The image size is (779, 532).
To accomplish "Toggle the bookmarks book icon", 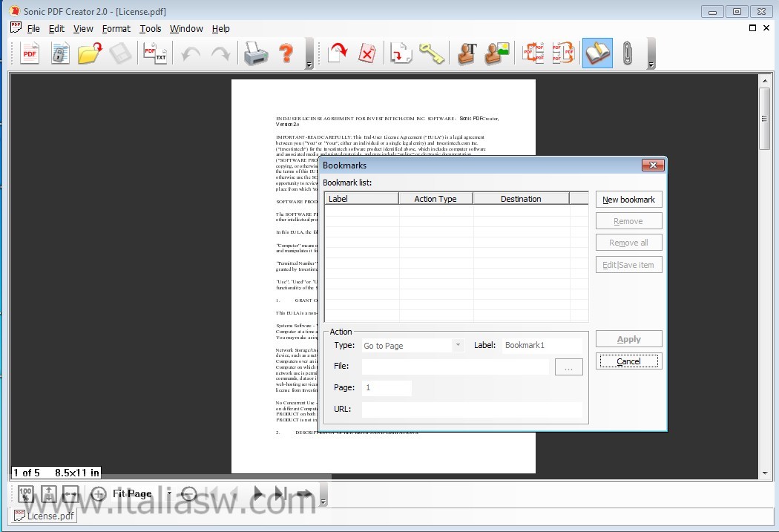I will (597, 53).
